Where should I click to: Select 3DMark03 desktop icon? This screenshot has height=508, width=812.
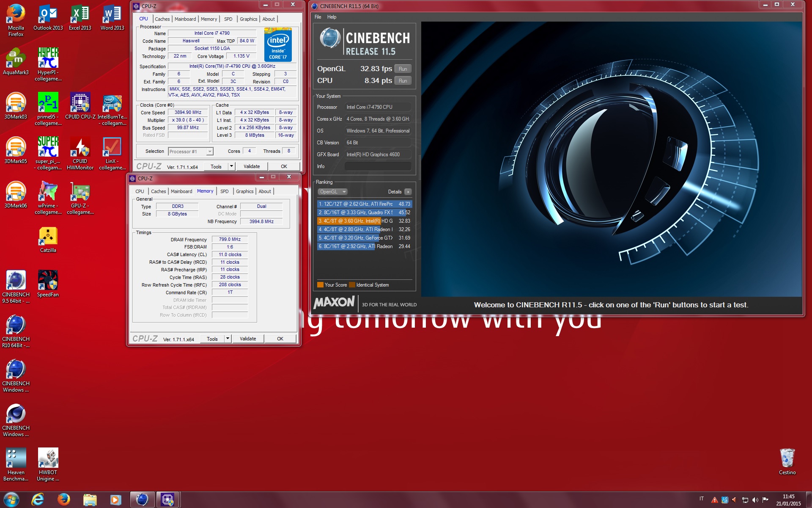(16, 106)
